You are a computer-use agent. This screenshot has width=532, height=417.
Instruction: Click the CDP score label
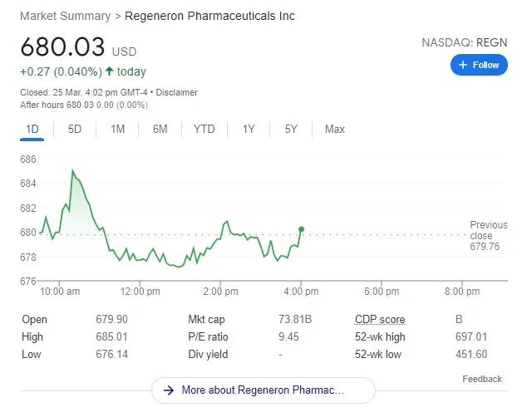point(380,320)
